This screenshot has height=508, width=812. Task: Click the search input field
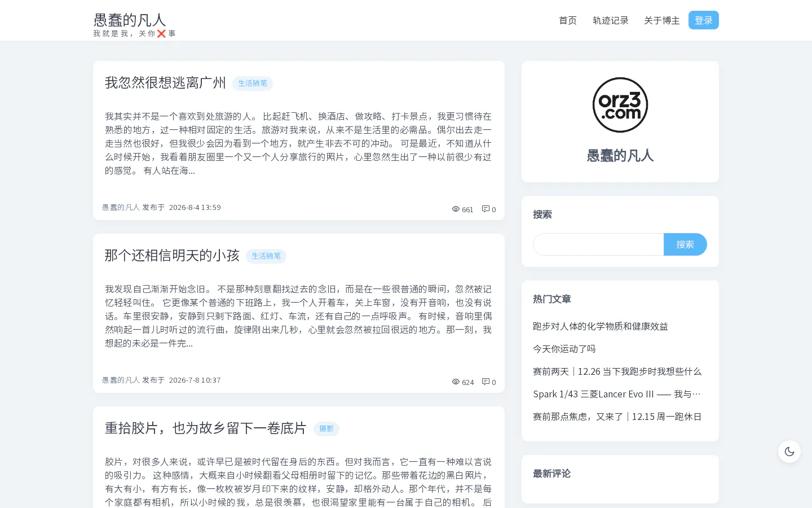(x=598, y=244)
